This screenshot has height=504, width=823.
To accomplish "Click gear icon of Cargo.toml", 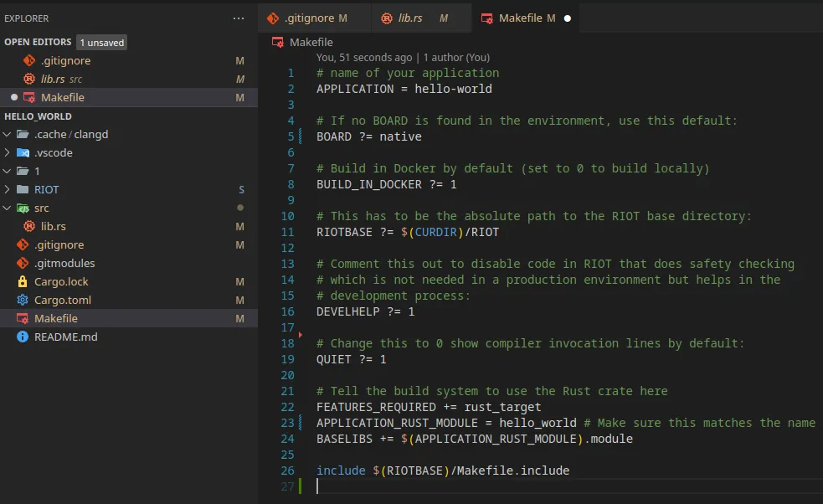I will (x=23, y=300).
